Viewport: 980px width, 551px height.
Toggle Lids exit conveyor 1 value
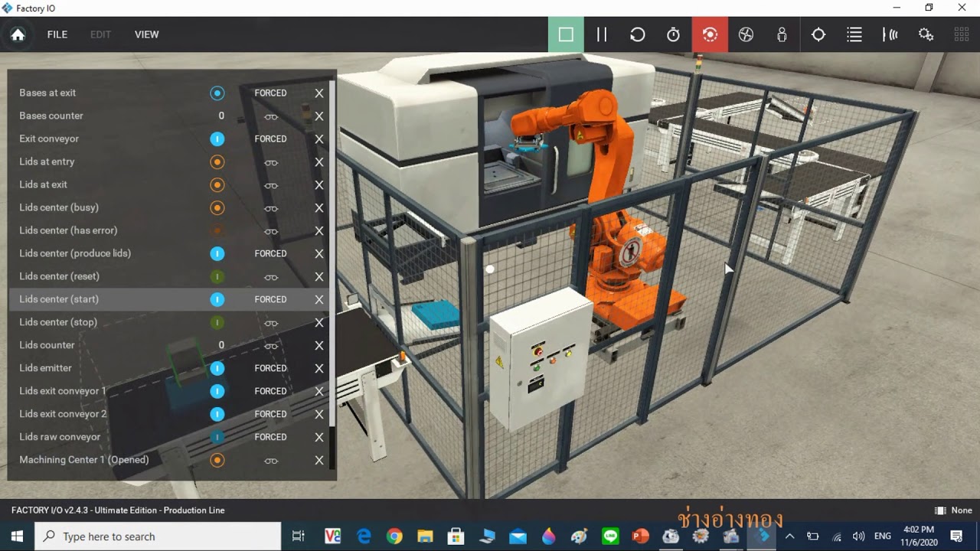tap(217, 391)
